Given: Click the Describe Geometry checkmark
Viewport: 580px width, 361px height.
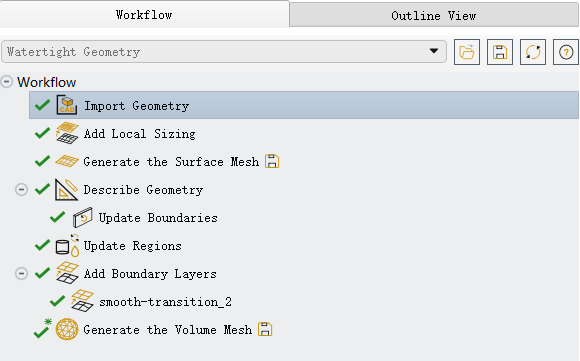Looking at the screenshot, I should [x=43, y=189].
